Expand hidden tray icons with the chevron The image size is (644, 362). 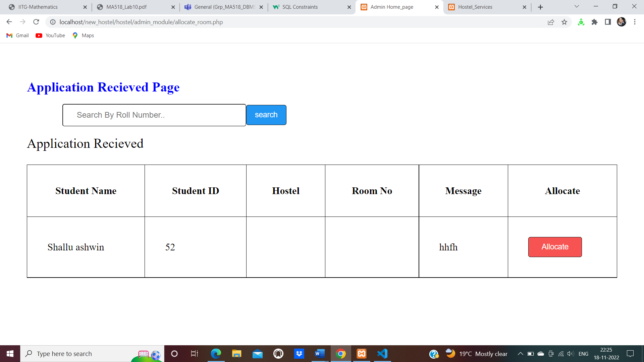pos(520,353)
